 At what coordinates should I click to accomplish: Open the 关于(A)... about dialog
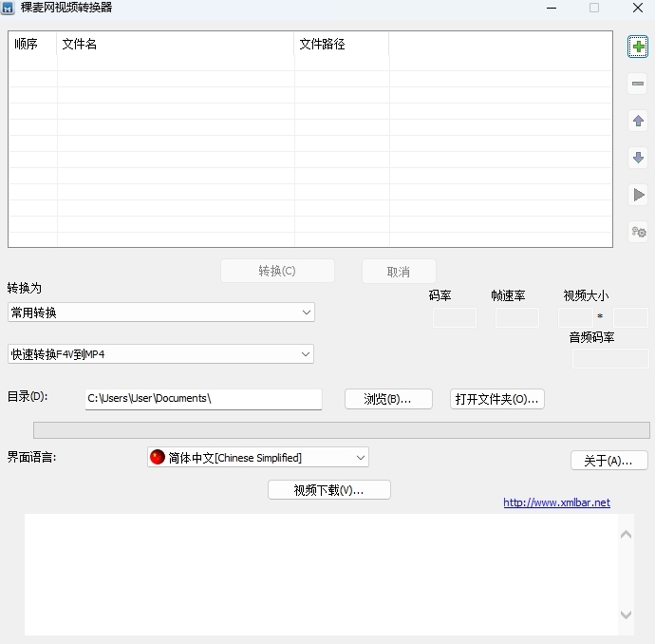608,461
